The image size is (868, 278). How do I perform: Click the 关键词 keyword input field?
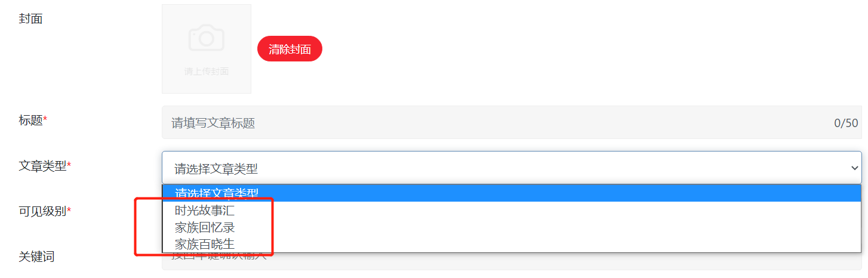(x=512, y=261)
